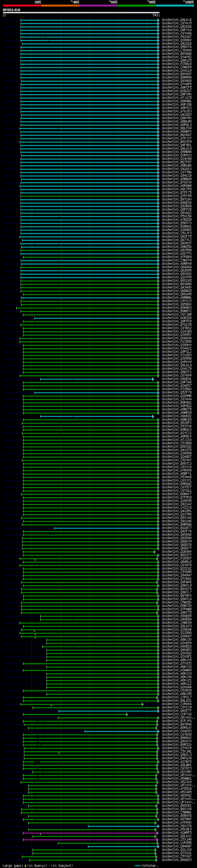Select the UniRef100_O80376 label

(177, 826)
